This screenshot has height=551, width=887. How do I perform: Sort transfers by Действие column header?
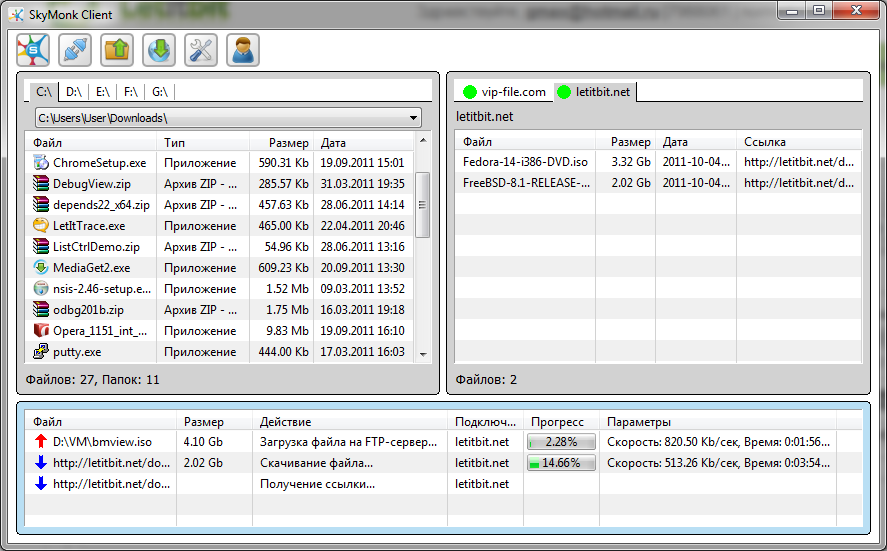350,421
